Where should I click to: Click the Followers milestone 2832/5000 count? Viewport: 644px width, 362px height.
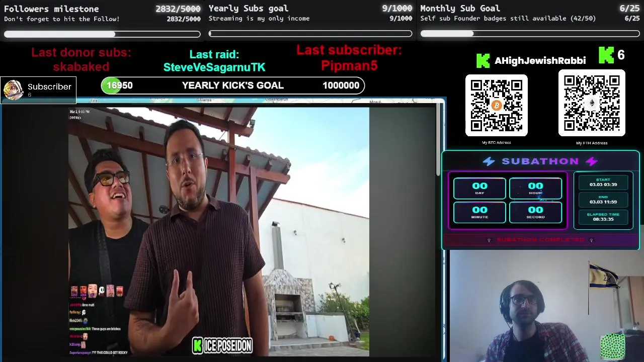tap(178, 9)
